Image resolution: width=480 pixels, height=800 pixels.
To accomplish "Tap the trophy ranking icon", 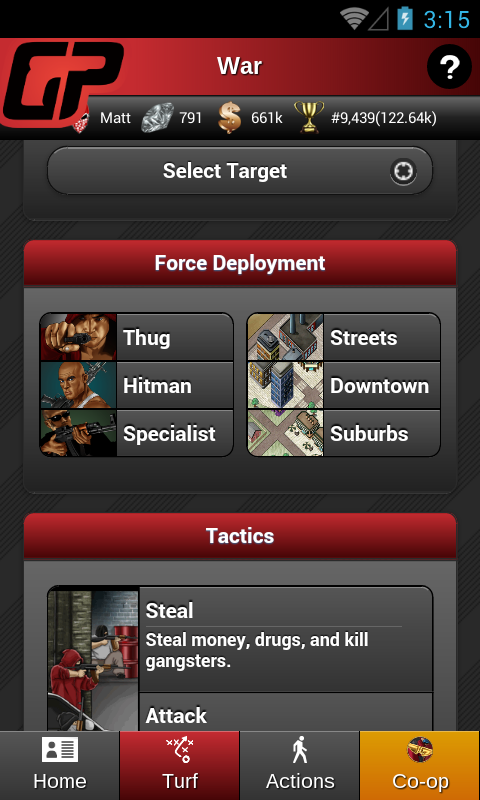I will click(x=309, y=117).
